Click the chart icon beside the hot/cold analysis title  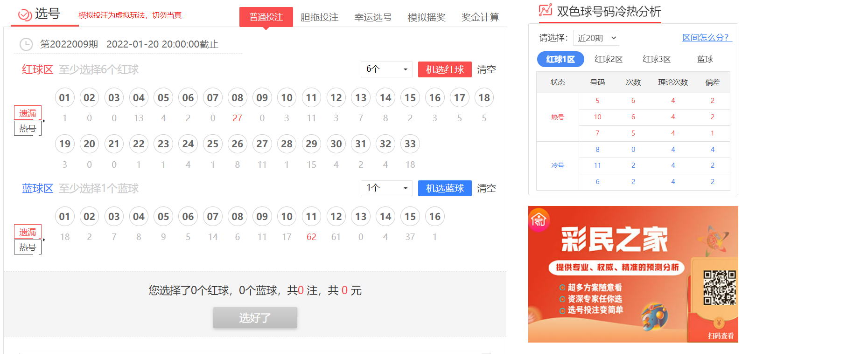click(545, 10)
